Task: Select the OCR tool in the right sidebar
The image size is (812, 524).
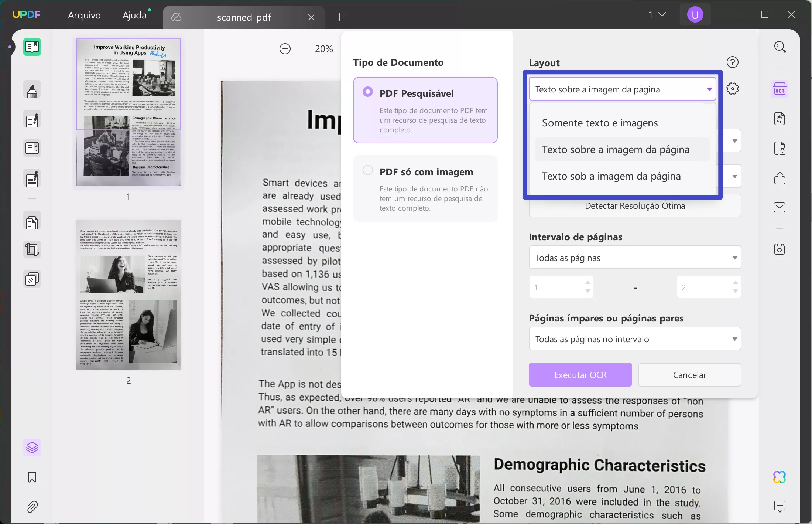Action: pos(780,89)
